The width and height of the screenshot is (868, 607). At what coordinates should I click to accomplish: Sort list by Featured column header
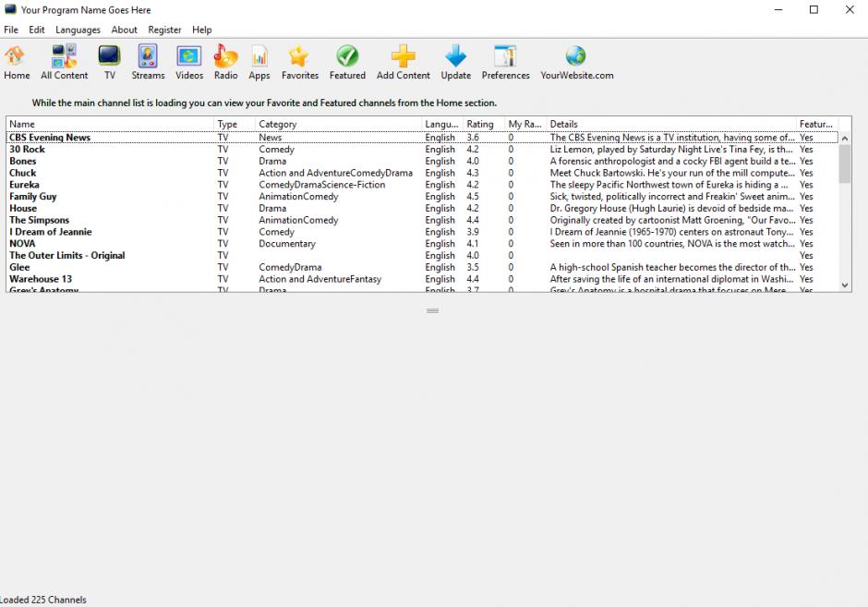[817, 124]
